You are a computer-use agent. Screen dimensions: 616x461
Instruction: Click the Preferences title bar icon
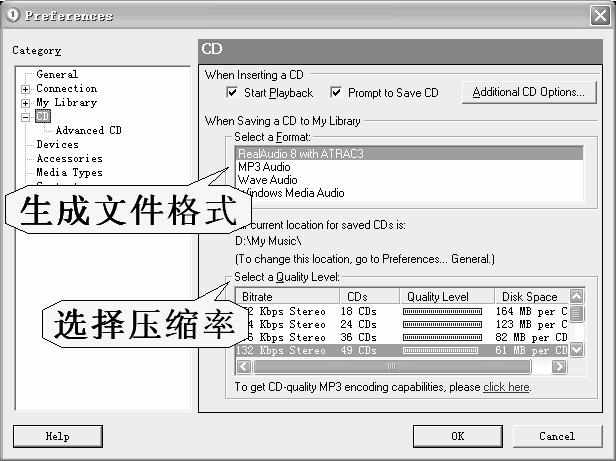click(x=13, y=15)
